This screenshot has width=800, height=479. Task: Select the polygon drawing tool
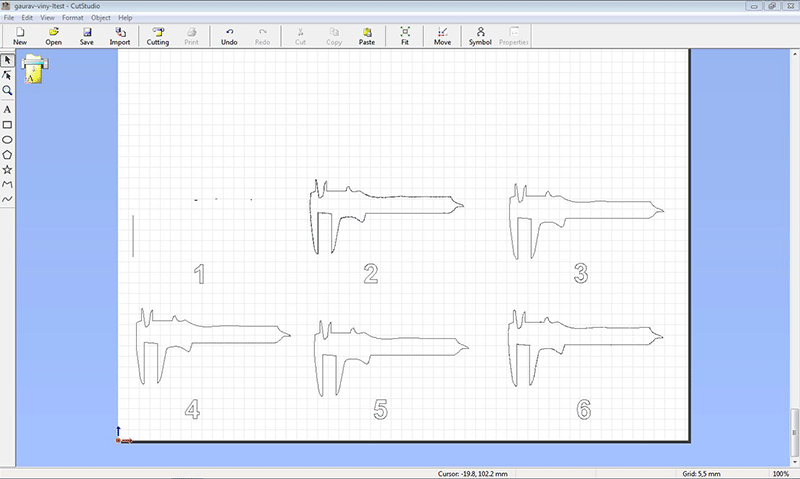tap(7, 155)
